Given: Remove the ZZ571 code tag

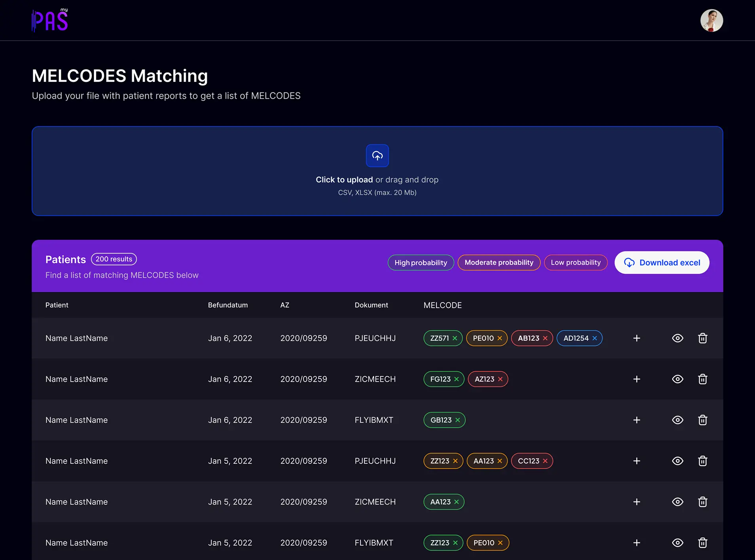Looking at the screenshot, I should [455, 338].
